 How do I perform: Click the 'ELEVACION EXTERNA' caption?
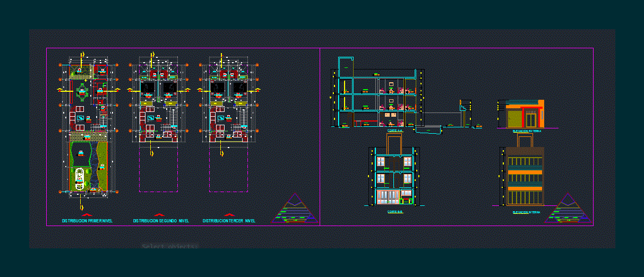[527, 131]
